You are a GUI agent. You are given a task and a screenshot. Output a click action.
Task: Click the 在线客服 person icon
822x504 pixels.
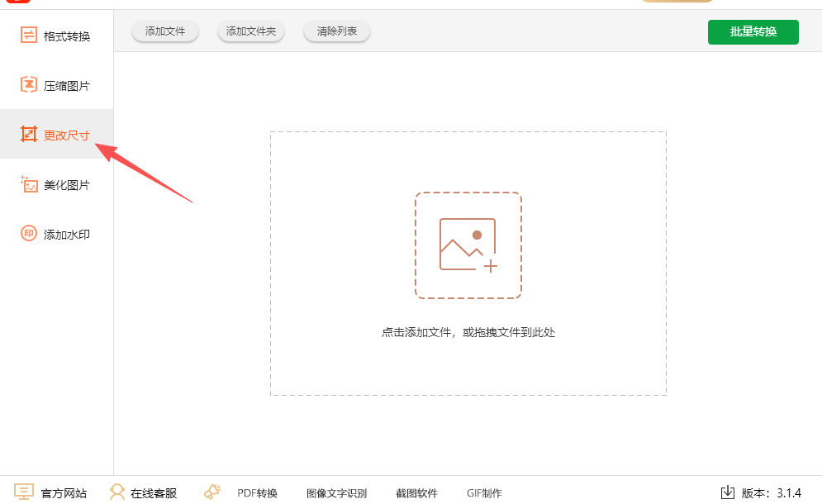click(117, 492)
